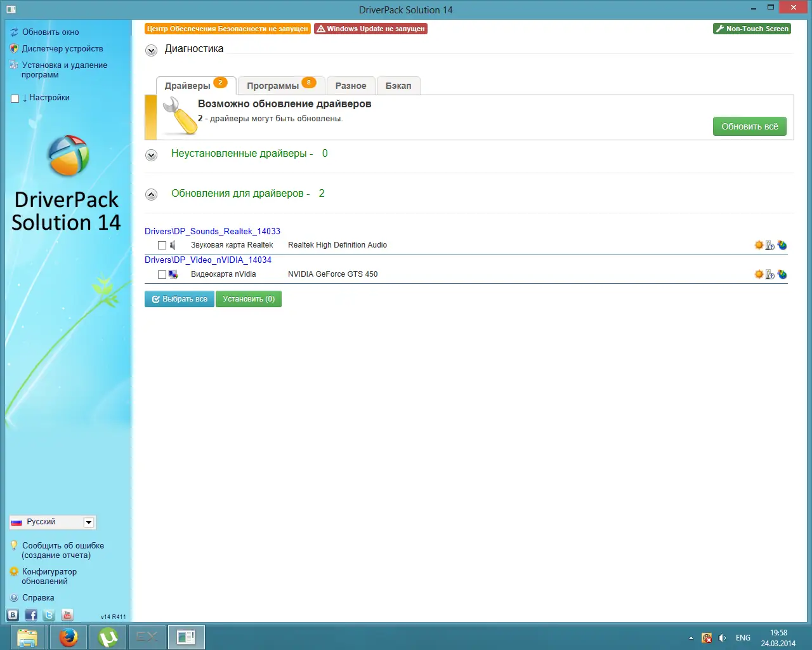Open the Realtek driver info sun icon
The width and height of the screenshot is (812, 650).
pos(759,244)
